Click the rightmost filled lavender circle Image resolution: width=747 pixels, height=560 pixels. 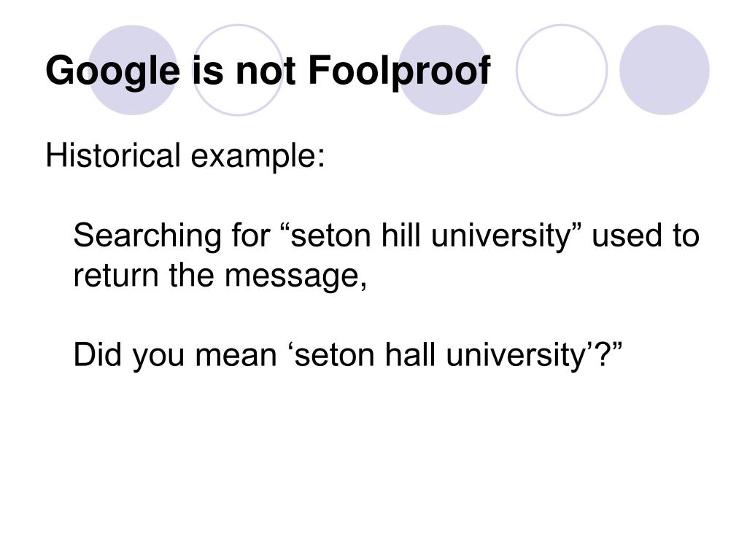[664, 70]
